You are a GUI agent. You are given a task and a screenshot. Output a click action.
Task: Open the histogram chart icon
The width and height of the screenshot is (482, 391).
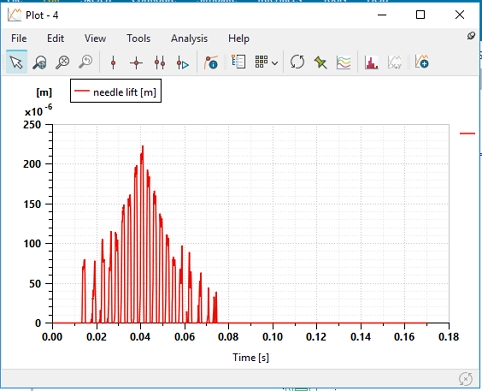(371, 62)
